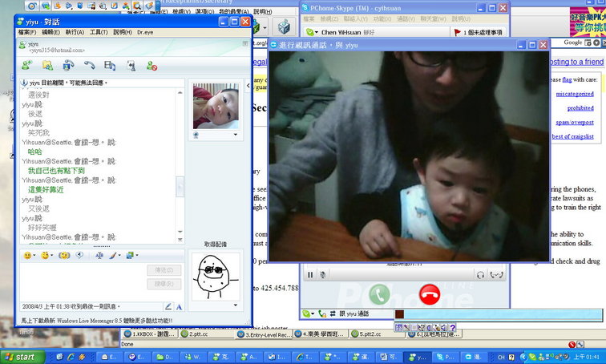This screenshot has height=364, width=606.
Task: Mute the microphone in Skype call
Action: click(x=323, y=275)
